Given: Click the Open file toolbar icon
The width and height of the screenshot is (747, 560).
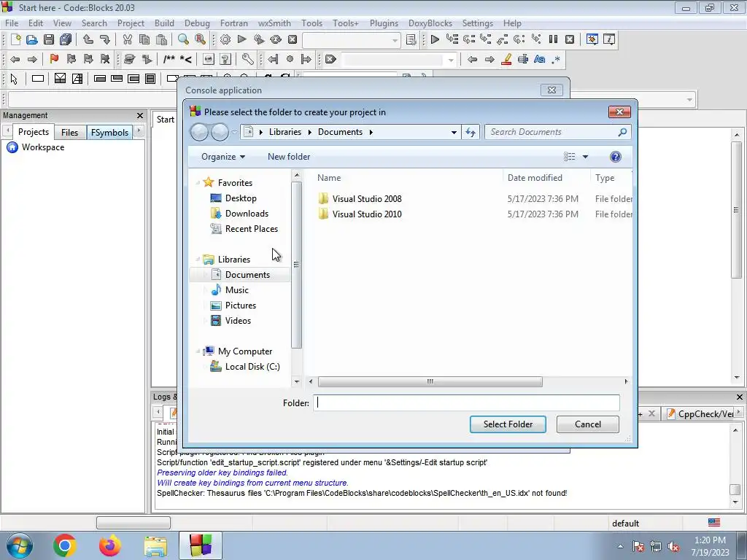Looking at the screenshot, I should coord(32,39).
